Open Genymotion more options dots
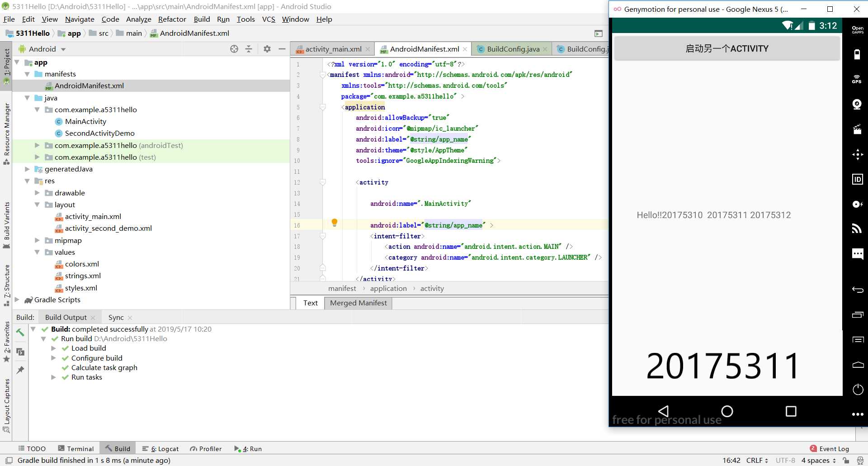This screenshot has width=868, height=466. tap(858, 414)
